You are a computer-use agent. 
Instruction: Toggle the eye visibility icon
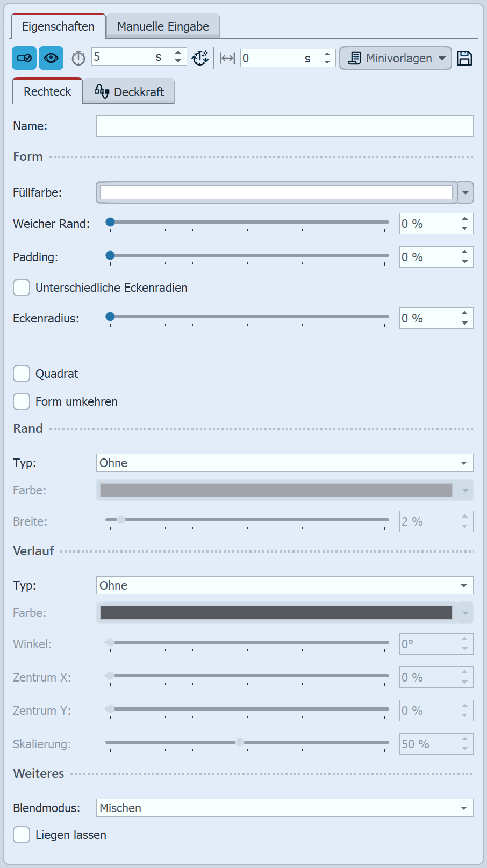51,58
